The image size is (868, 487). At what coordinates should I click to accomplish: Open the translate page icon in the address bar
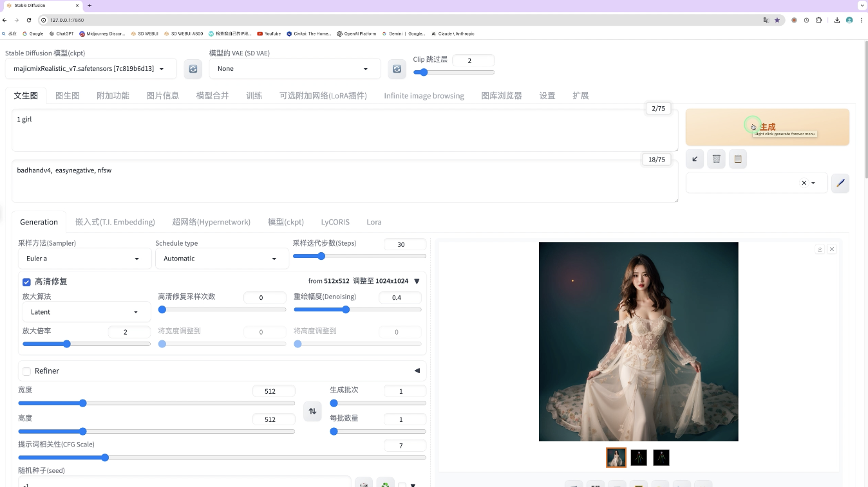pos(766,20)
